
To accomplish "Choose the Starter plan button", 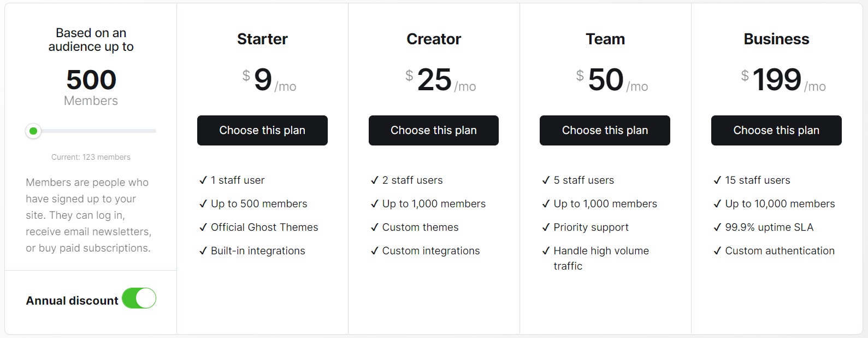I will point(262,130).
